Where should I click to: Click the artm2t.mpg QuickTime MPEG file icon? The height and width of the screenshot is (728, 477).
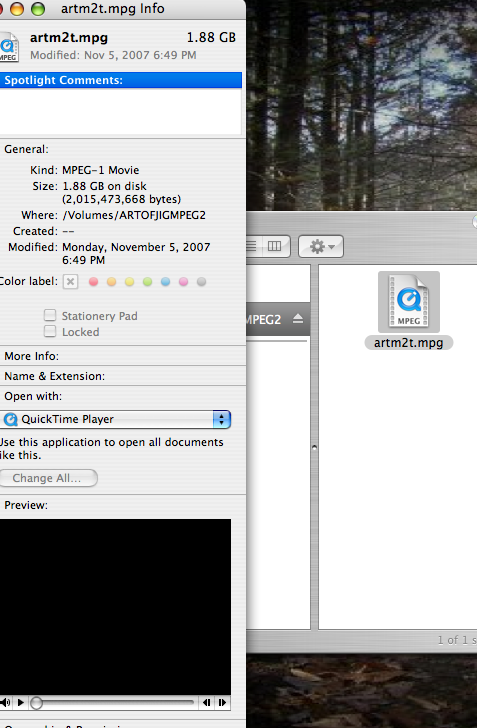pyautogui.click(x=409, y=301)
